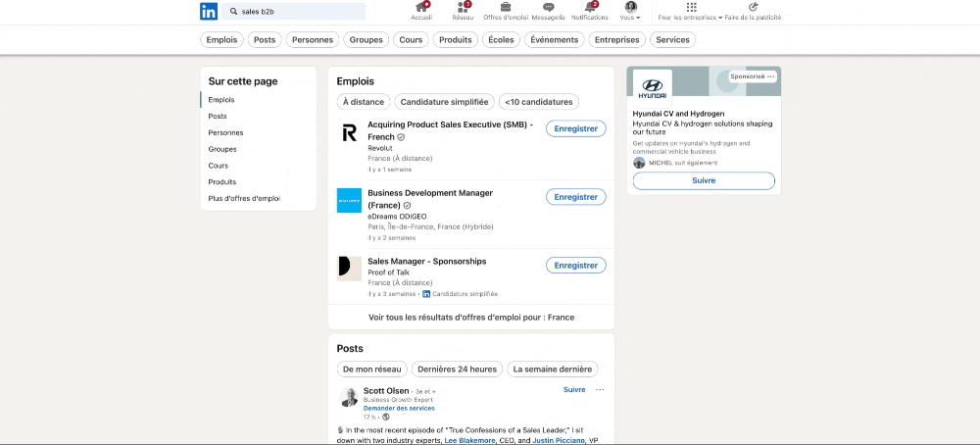Filter results by Personnes pill
Image resolution: width=980 pixels, height=445 pixels.
click(x=313, y=40)
